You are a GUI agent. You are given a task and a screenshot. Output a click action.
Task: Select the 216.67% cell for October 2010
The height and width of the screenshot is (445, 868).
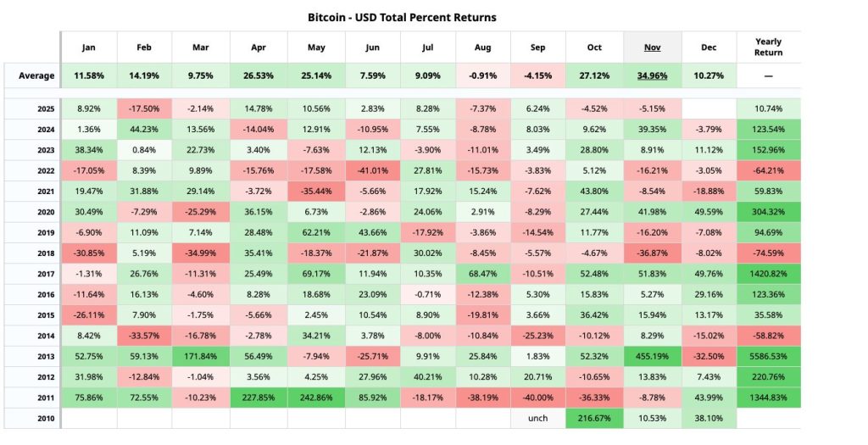tap(594, 418)
